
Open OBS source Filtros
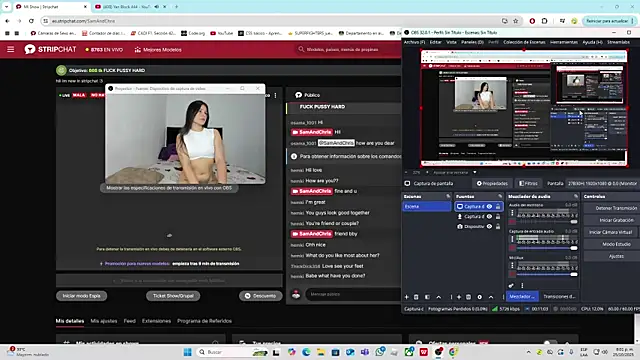pyautogui.click(x=528, y=183)
